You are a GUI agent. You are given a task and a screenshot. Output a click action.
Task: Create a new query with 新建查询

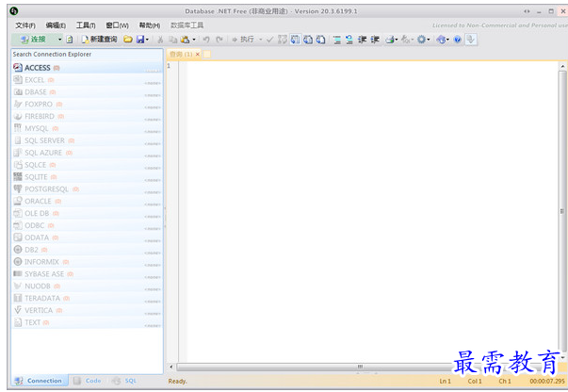pos(99,40)
